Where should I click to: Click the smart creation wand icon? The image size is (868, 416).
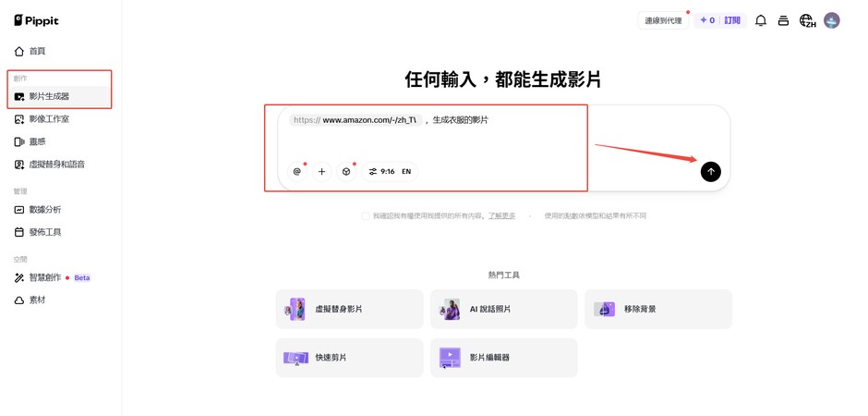coord(19,277)
